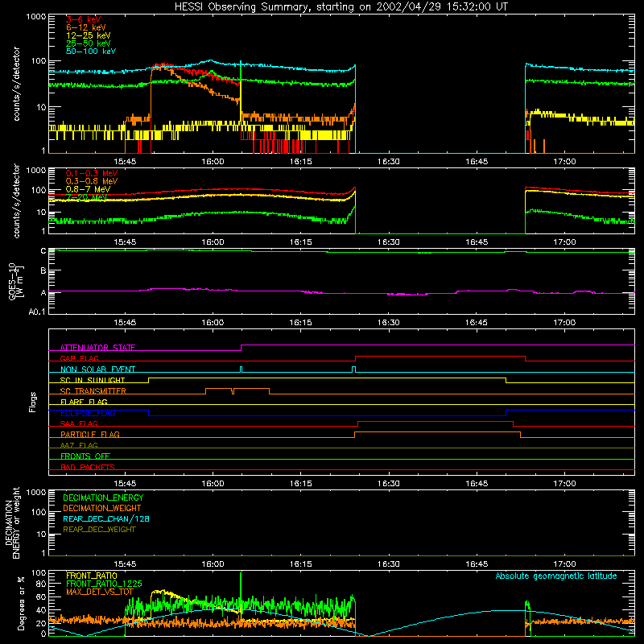Click the C level label on GOES axis
The image size is (644, 644).
43,250
